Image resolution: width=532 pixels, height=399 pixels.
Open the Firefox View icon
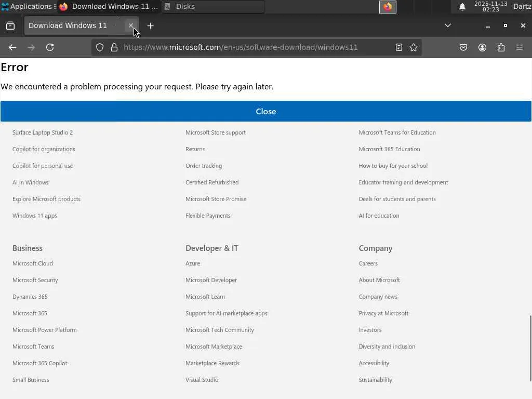(10, 26)
